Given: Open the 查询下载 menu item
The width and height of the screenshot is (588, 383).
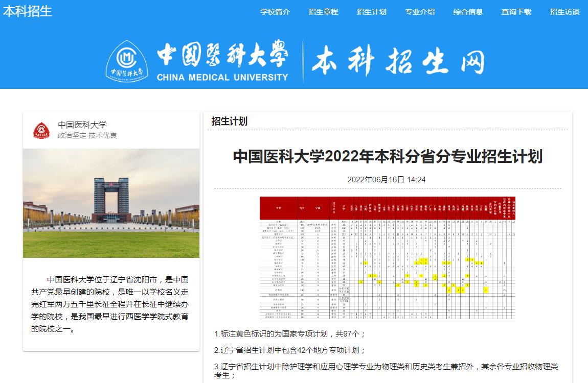Looking at the screenshot, I should [x=516, y=12].
